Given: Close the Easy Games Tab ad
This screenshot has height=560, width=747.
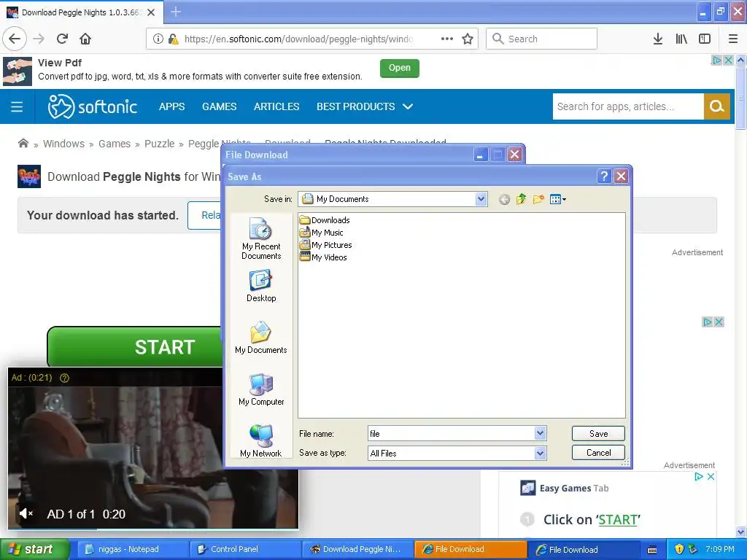Looking at the screenshot, I should coord(711,476).
